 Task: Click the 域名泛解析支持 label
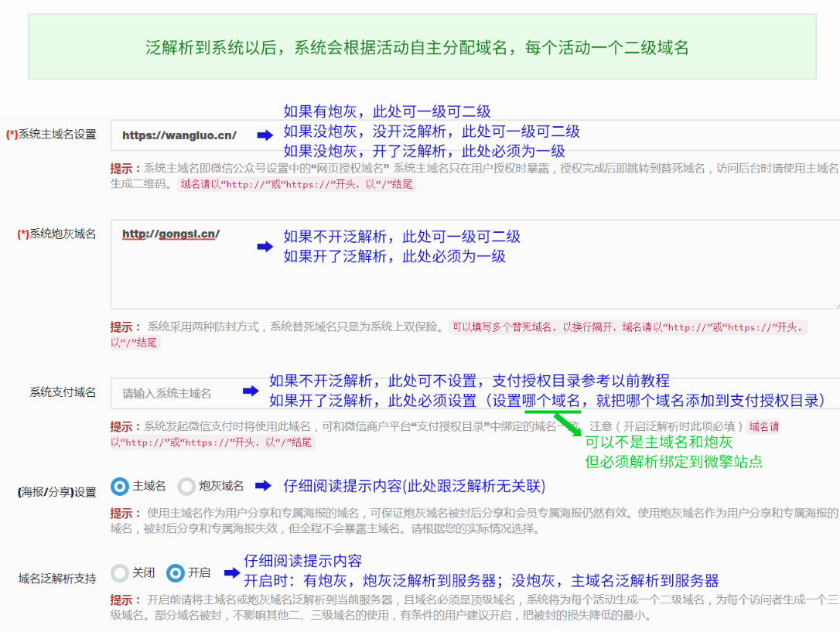point(57,579)
